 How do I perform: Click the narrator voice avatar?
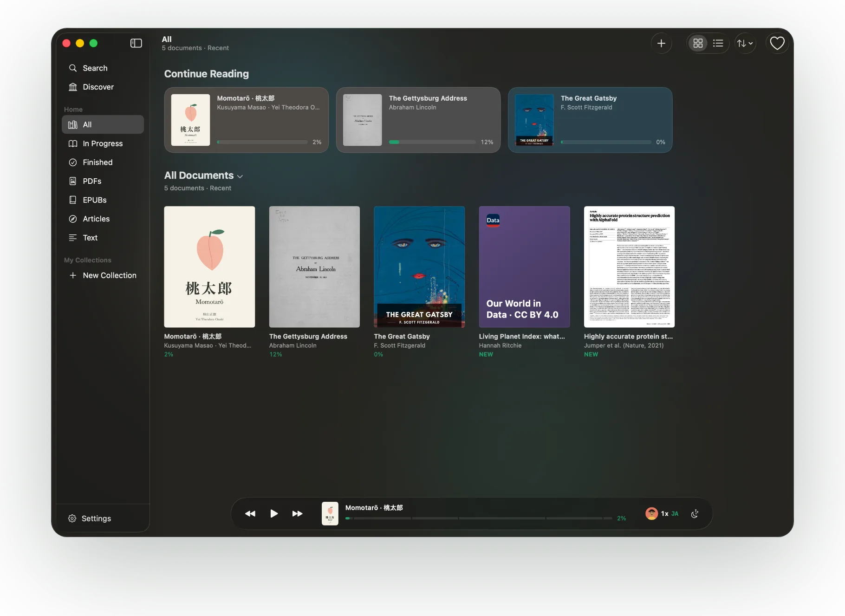(652, 513)
